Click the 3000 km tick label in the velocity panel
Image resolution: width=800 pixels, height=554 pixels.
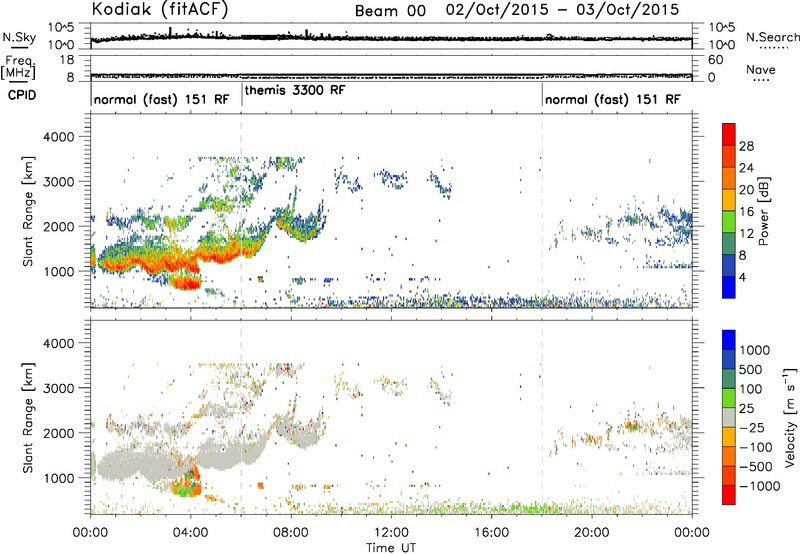(x=59, y=388)
